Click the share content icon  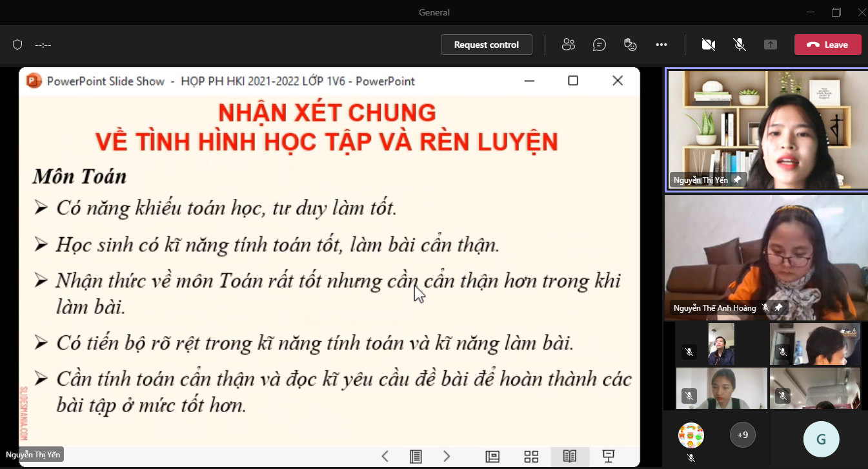tap(771, 45)
